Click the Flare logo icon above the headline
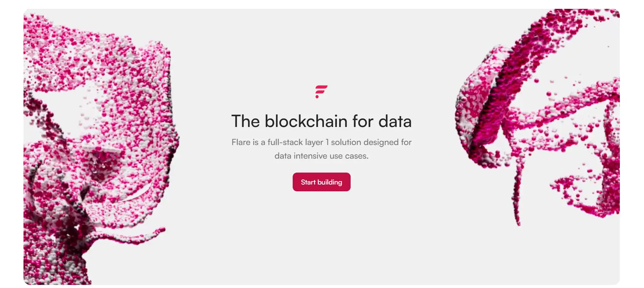The height and width of the screenshot is (288, 644). 321,92
